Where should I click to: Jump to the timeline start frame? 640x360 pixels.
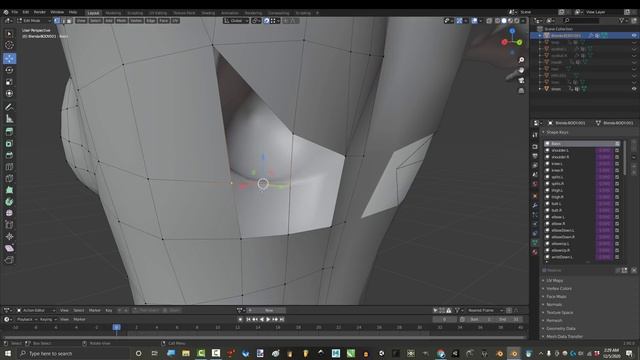click(248, 319)
